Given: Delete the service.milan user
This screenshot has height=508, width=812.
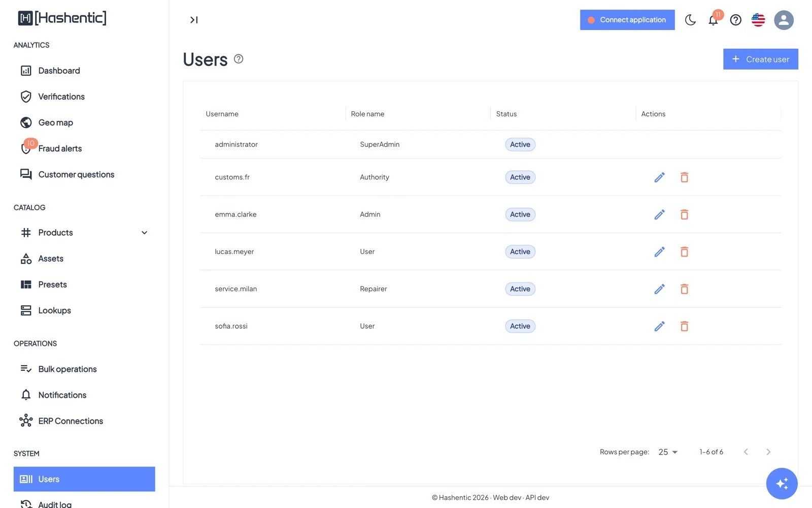Looking at the screenshot, I should click(x=684, y=289).
